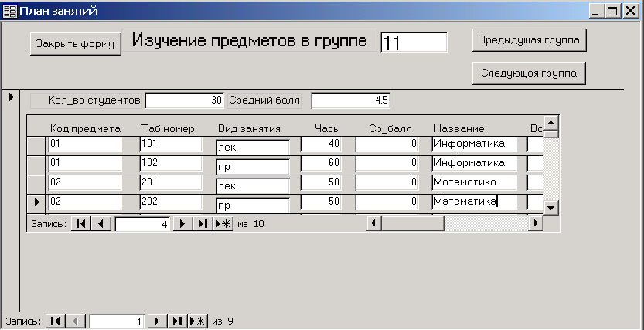Select row selector of record with Таб номер 201
Screen dimensions: 644x330
click(36, 184)
